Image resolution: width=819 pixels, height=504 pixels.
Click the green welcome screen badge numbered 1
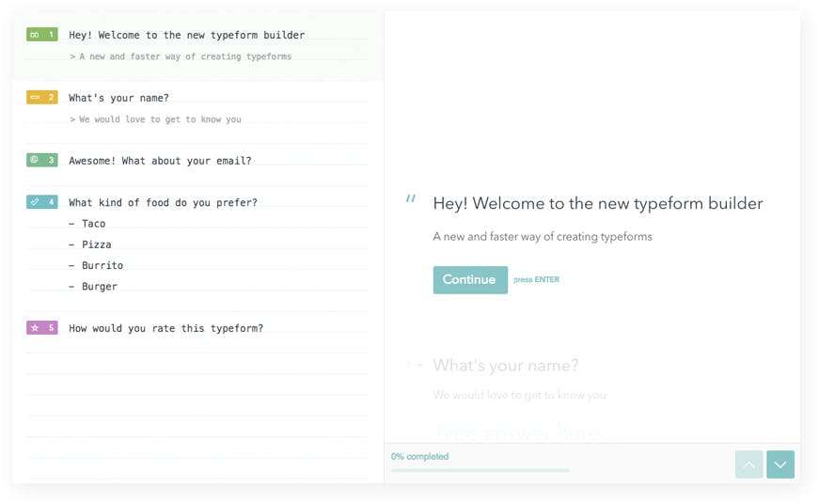(42, 35)
